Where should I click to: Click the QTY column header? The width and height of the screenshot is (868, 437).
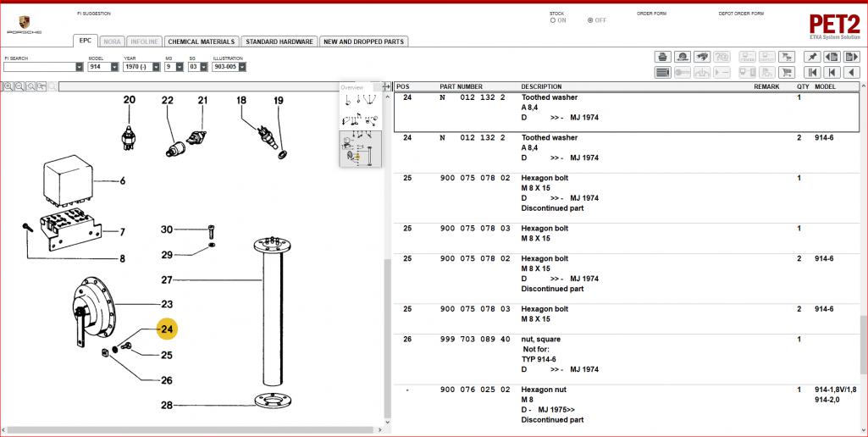point(803,87)
